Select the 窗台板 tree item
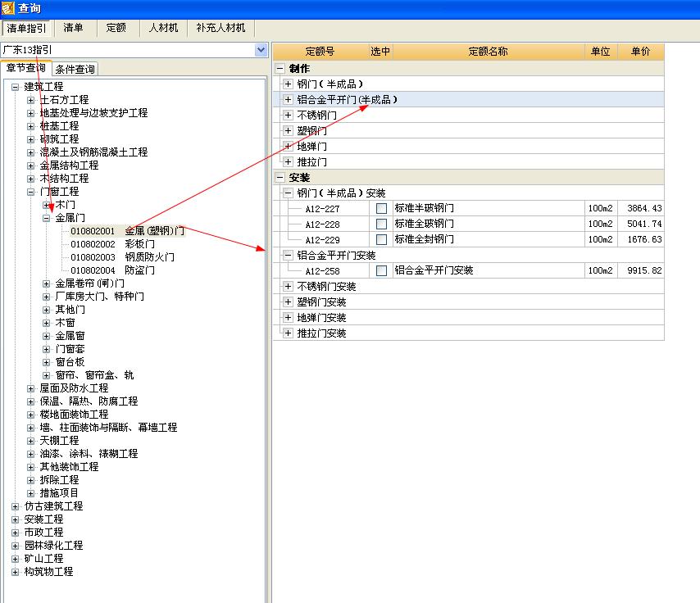Image resolution: width=700 pixels, height=603 pixels. tap(70, 362)
